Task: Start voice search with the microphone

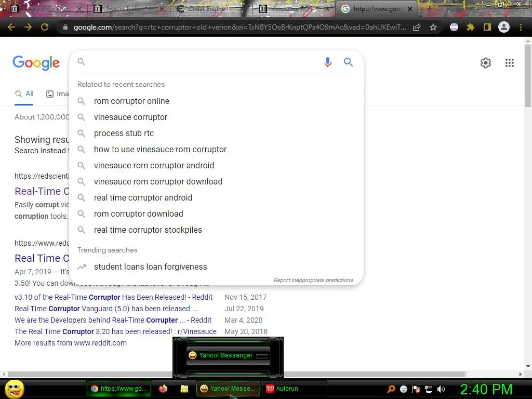Action: (327, 62)
